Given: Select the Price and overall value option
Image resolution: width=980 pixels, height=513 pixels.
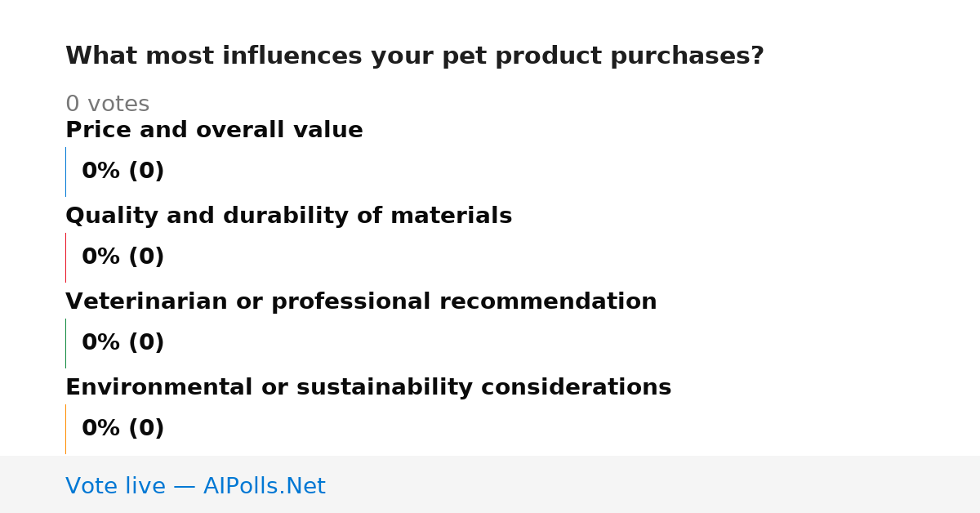Looking at the screenshot, I should tap(214, 131).
